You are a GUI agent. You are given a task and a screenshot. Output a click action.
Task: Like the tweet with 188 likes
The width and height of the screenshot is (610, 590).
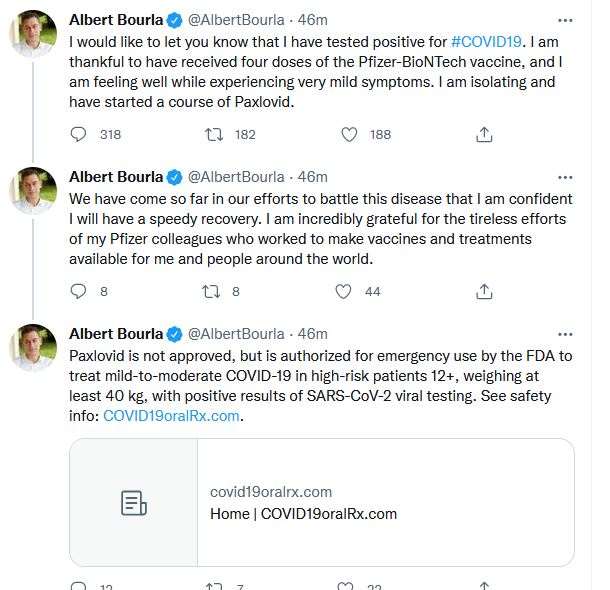coord(348,134)
